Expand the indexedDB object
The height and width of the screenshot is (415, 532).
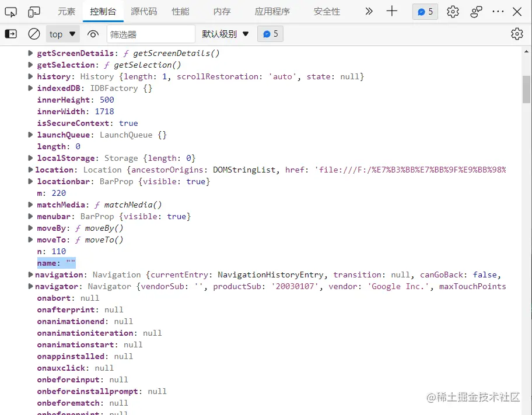click(x=30, y=88)
